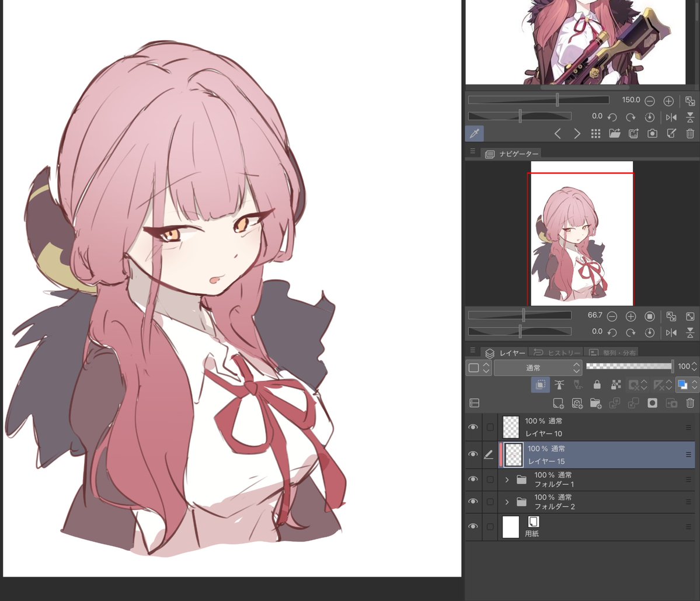
Task: Show next Sub View image
Action: pos(577,134)
